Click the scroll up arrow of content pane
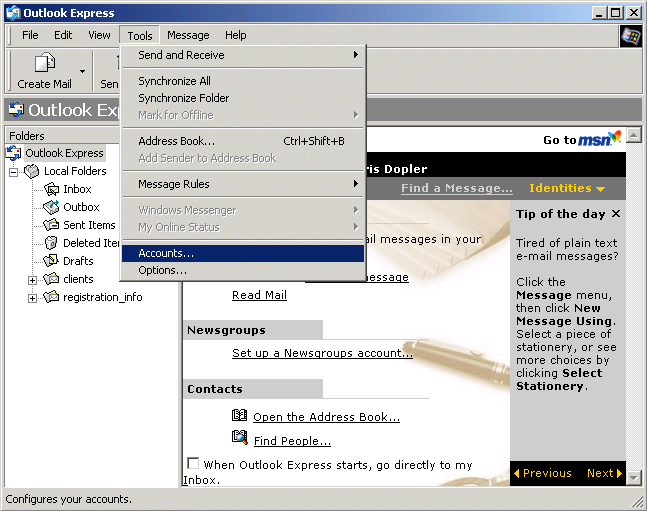 (634, 135)
